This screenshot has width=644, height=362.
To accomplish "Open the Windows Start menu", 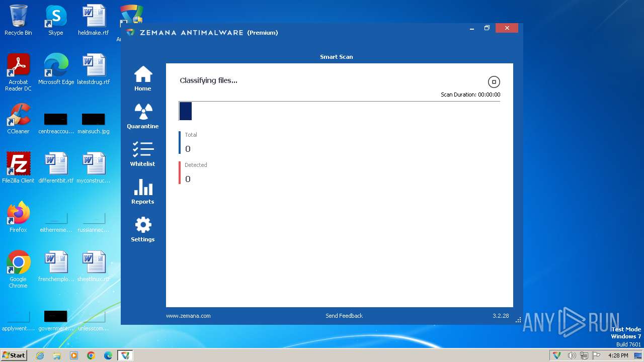I will [14, 355].
